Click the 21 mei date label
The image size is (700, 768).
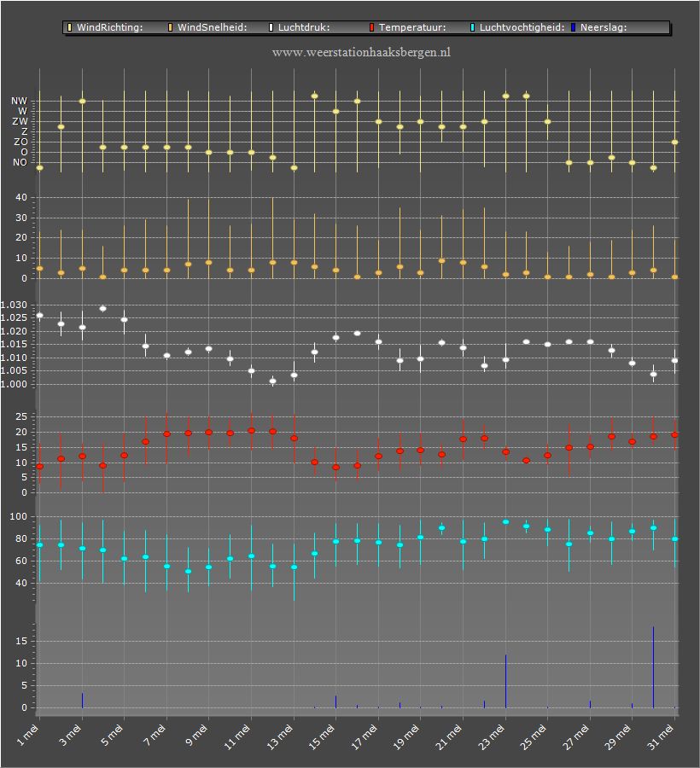pos(449,737)
